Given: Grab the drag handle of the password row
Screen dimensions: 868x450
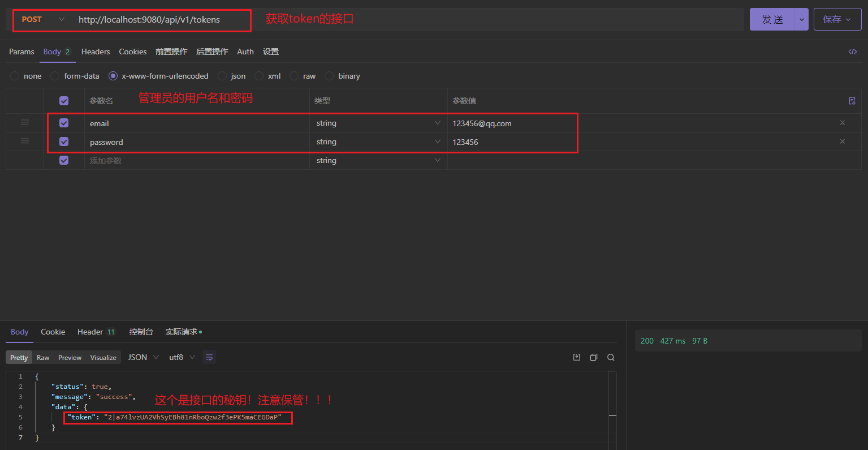Looking at the screenshot, I should [x=25, y=141].
